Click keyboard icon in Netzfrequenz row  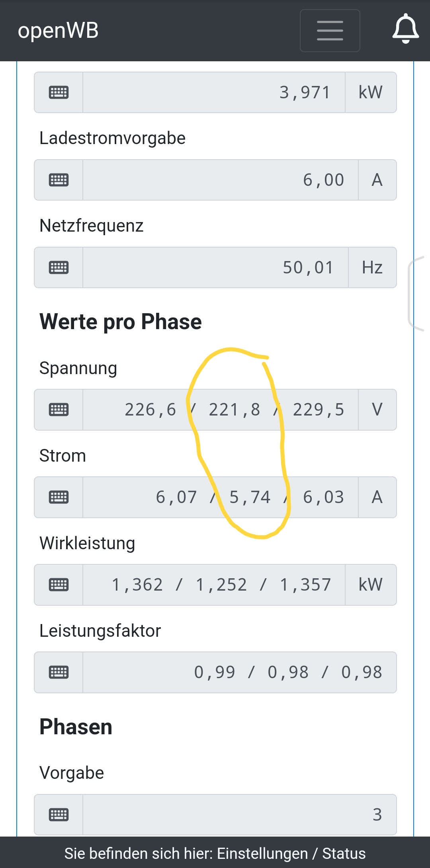(59, 267)
